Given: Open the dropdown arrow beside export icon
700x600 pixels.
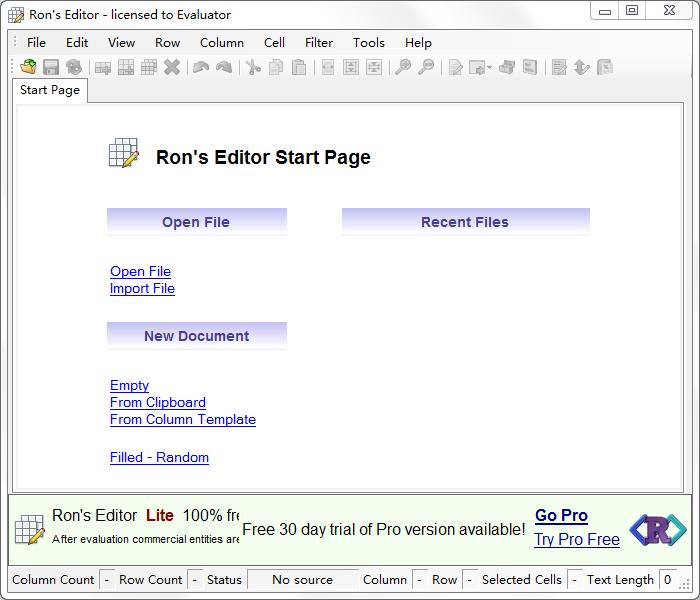Looking at the screenshot, I should click(490, 67).
